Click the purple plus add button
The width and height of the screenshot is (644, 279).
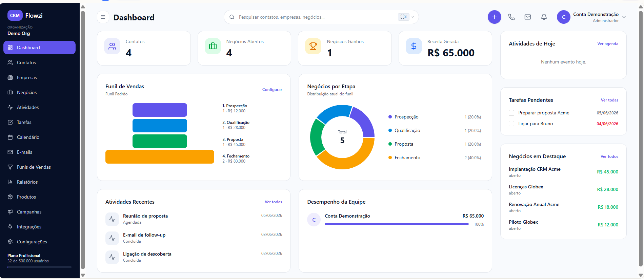click(x=495, y=17)
